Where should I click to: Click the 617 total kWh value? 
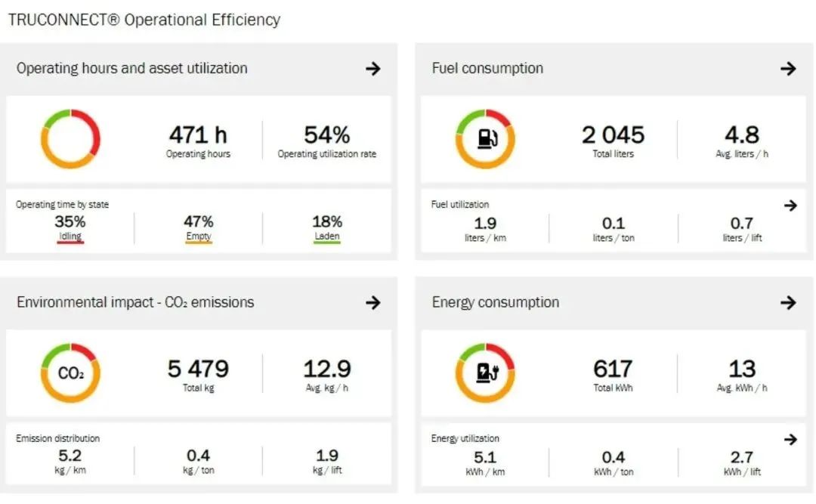pos(613,369)
